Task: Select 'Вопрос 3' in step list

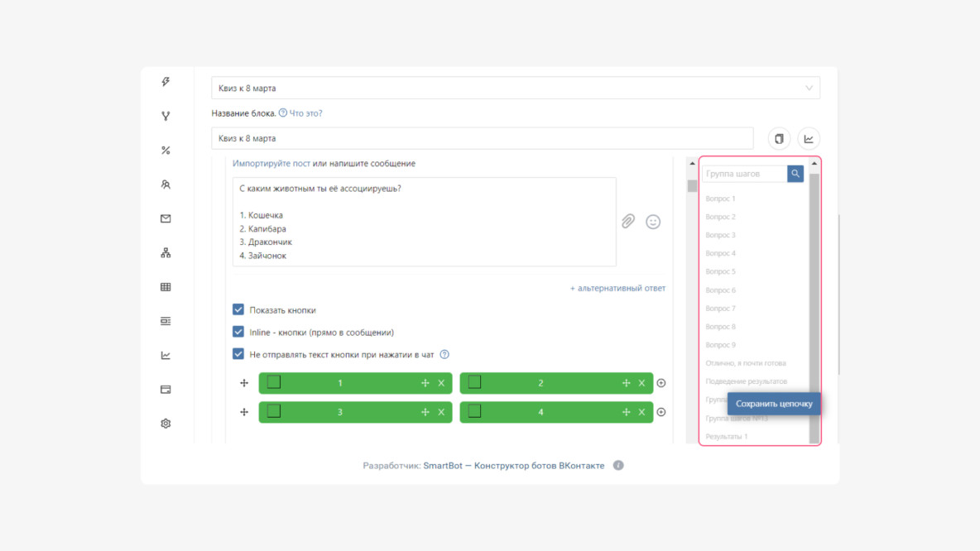Action: pyautogui.click(x=721, y=235)
